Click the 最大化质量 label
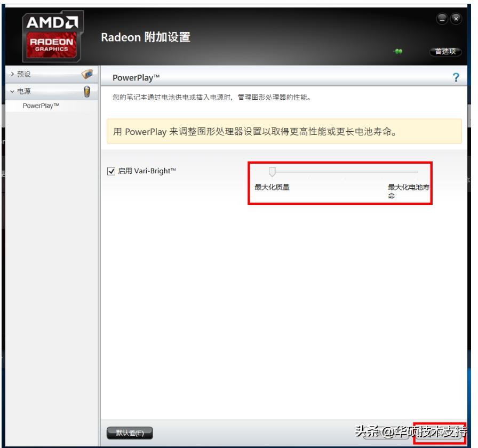 click(x=272, y=187)
